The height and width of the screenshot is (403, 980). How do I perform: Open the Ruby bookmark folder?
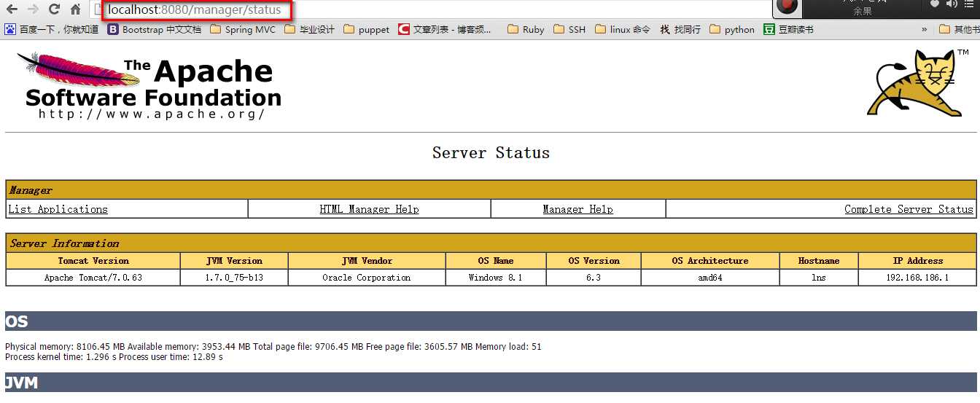point(526,30)
